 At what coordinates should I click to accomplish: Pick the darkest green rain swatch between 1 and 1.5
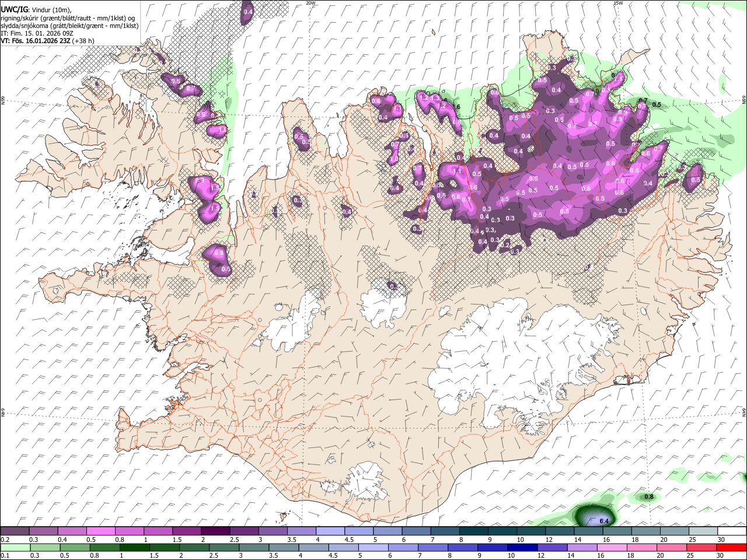click(x=134, y=547)
